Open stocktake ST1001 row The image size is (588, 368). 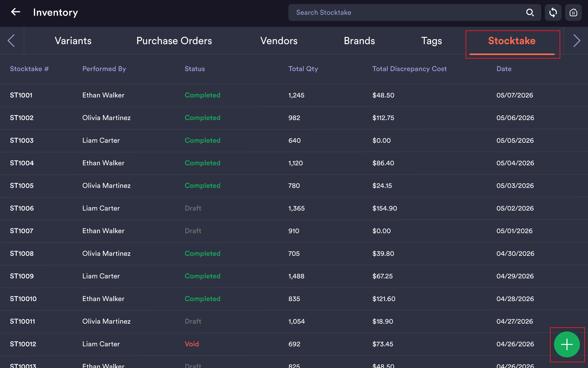[294, 95]
